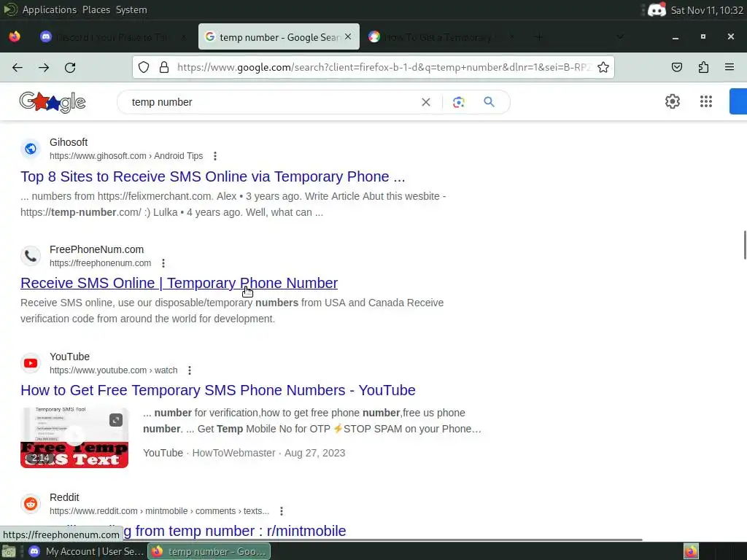Play the Free Temp SMS Text video thumbnail

click(x=74, y=437)
